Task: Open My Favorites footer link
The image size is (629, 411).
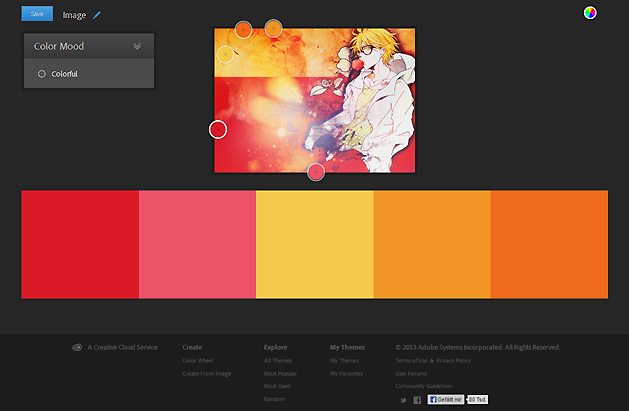Action: [x=346, y=373]
